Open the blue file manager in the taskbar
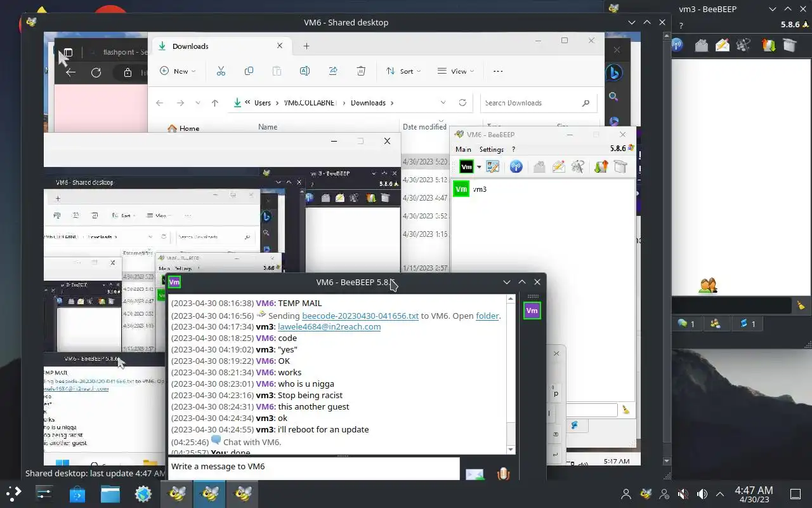The image size is (812, 508). [x=110, y=493]
